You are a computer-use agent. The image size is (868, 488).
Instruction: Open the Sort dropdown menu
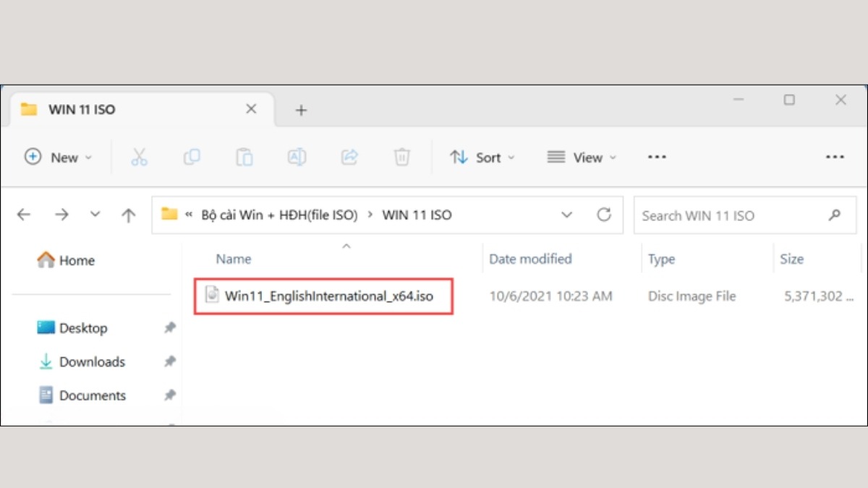pos(482,157)
